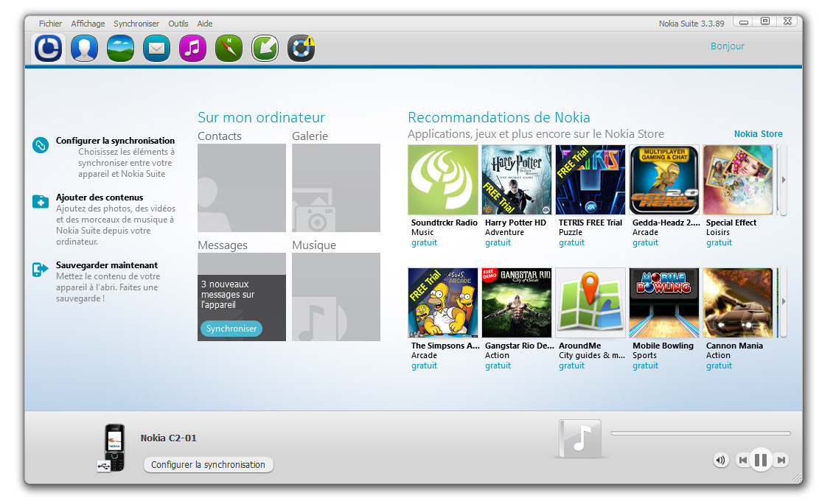Click the Synchroniser button in Messages tile
Viewport: 819px width, 504px height.
[231, 329]
